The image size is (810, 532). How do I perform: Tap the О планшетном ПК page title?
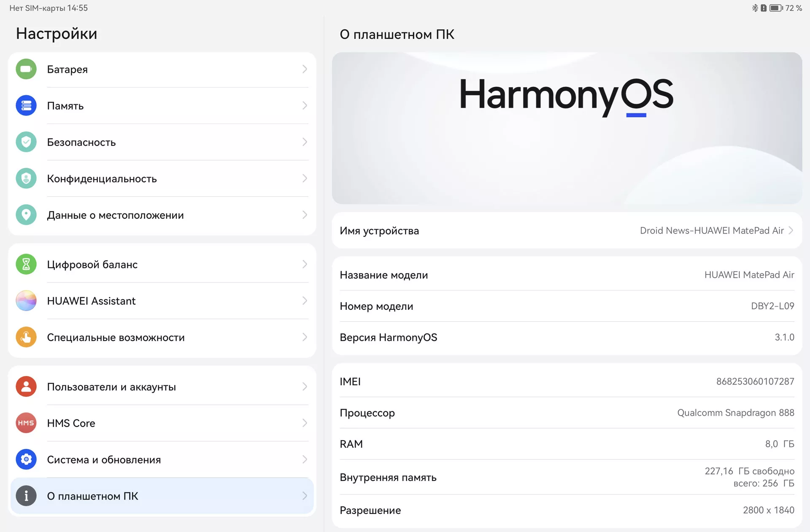397,35
